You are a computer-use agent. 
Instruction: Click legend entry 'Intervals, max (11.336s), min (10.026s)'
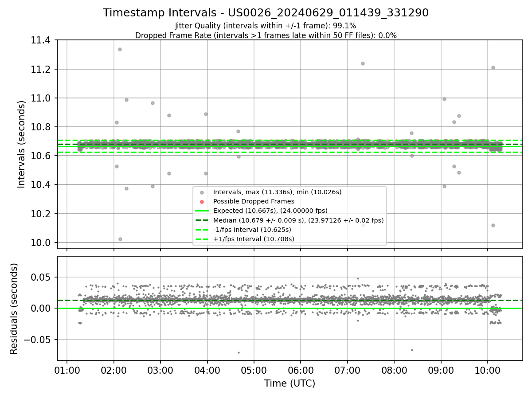point(277,192)
